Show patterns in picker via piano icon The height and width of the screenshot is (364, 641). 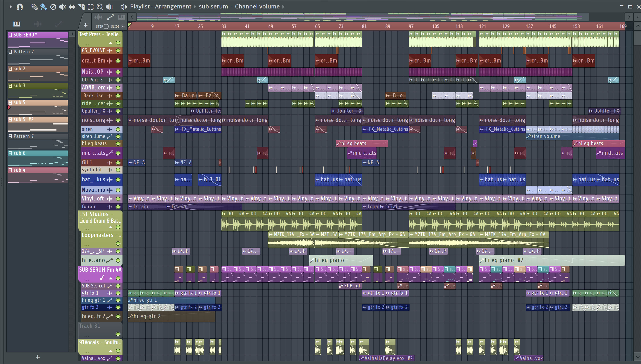pyautogui.click(x=17, y=24)
